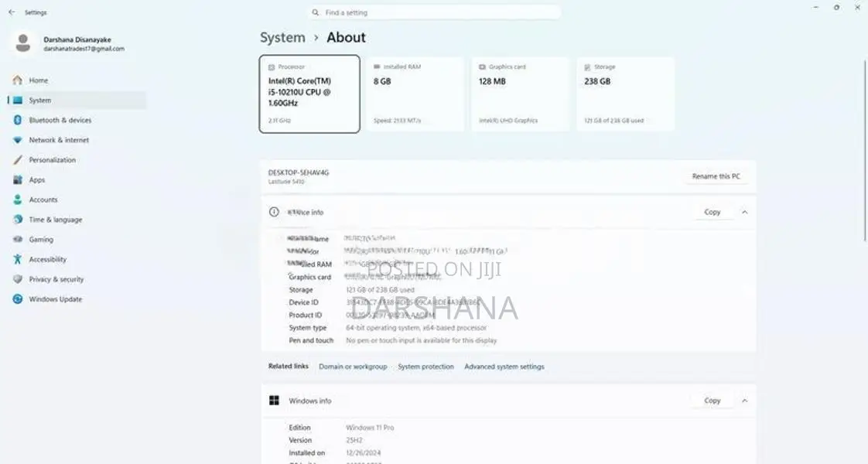868x464 pixels.
Task: Click the Time & language globe icon
Action: coord(18,220)
